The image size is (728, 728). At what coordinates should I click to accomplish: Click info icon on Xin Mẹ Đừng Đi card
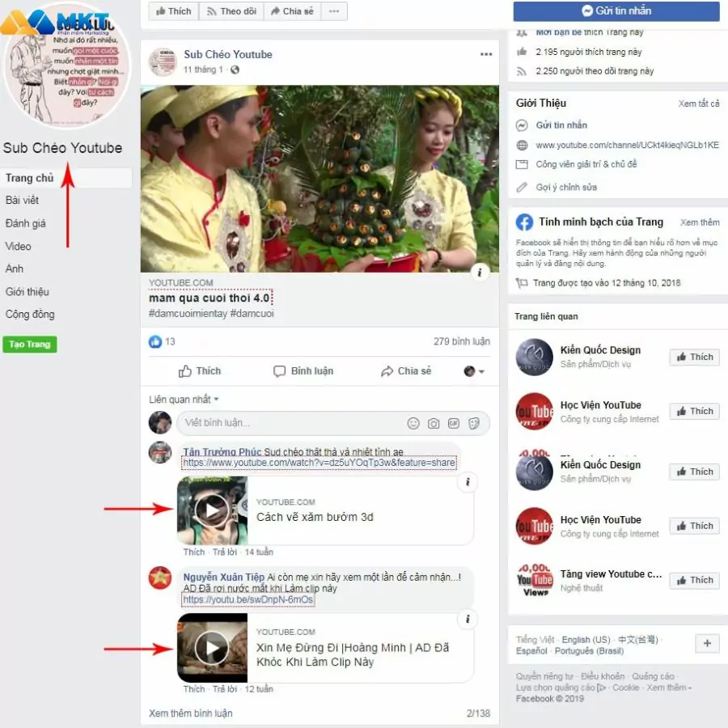[468, 619]
